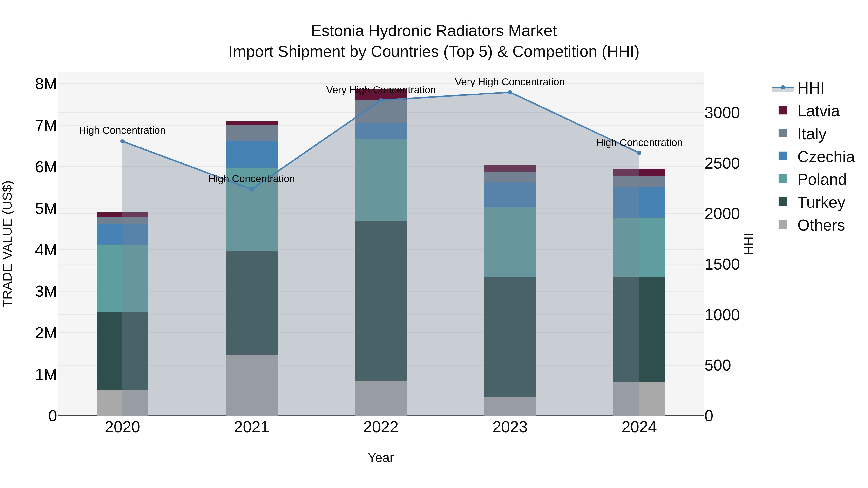The height and width of the screenshot is (488, 868).
Task: Toggle the Latvia legend entry
Action: pos(809,111)
